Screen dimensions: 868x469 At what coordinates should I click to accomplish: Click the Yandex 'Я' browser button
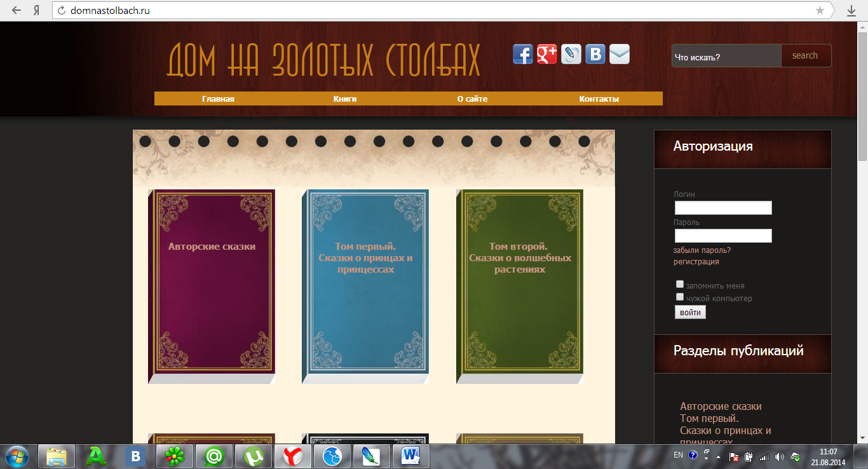pos(37,11)
